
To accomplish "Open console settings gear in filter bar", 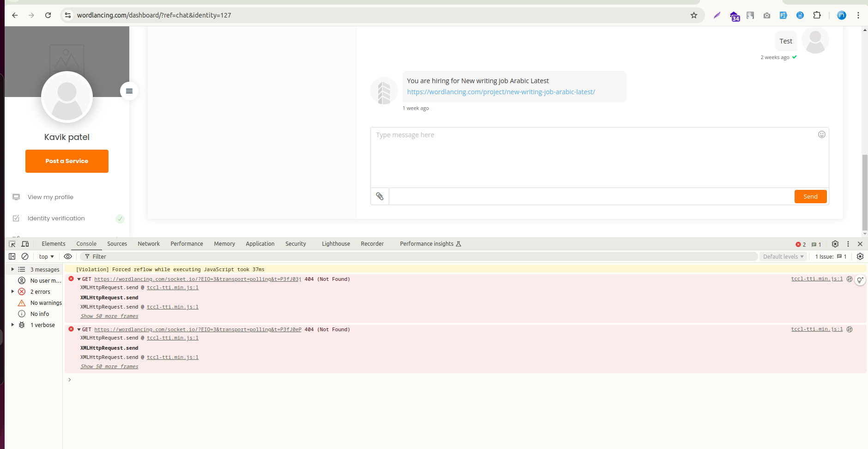I will click(860, 256).
